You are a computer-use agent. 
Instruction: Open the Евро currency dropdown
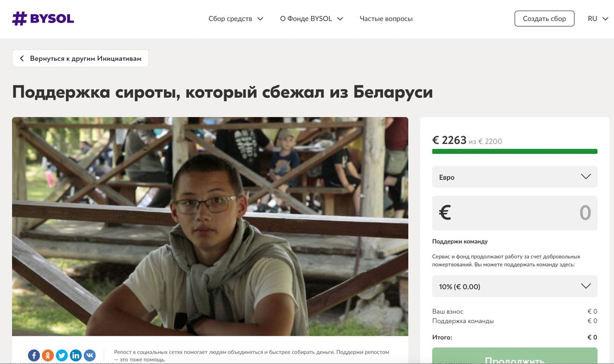(x=515, y=177)
